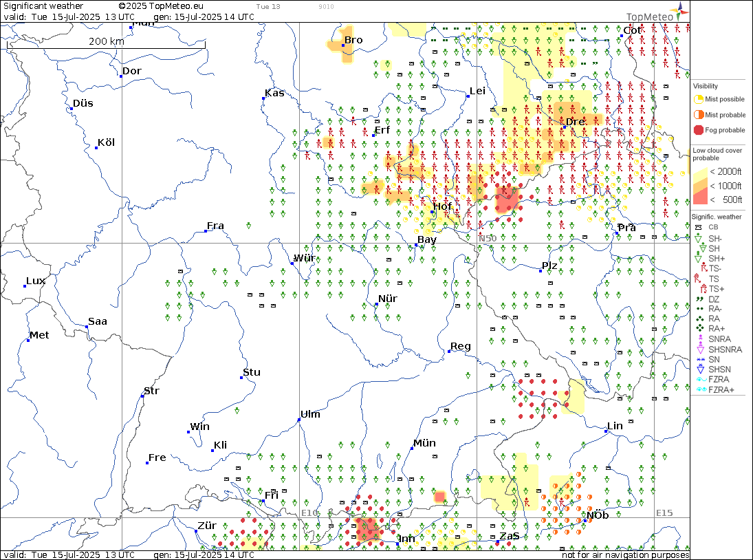
Task: Click the top valid time Tue 15-Jul-2025 13 UTC
Action: (x=69, y=17)
